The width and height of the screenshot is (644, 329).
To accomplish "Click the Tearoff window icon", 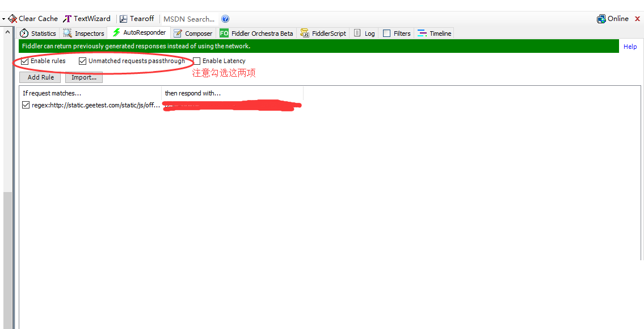I will point(124,19).
